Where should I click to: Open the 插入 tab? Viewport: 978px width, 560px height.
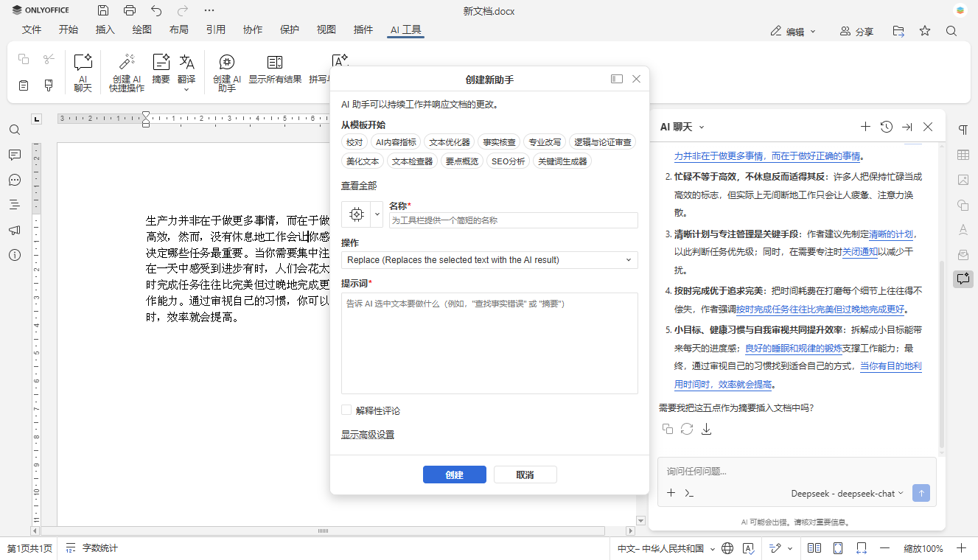[105, 29]
